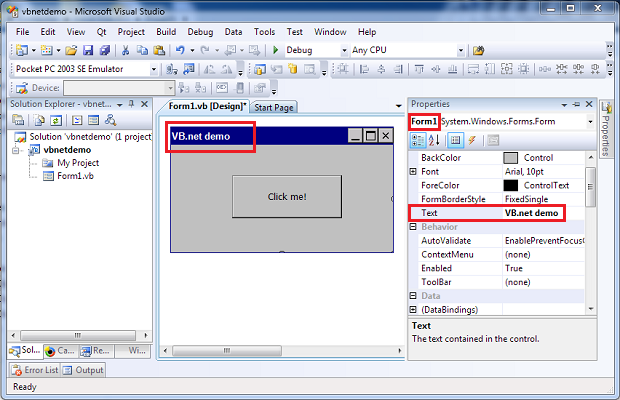Click the ContextMenu property value (none)

[518, 255]
